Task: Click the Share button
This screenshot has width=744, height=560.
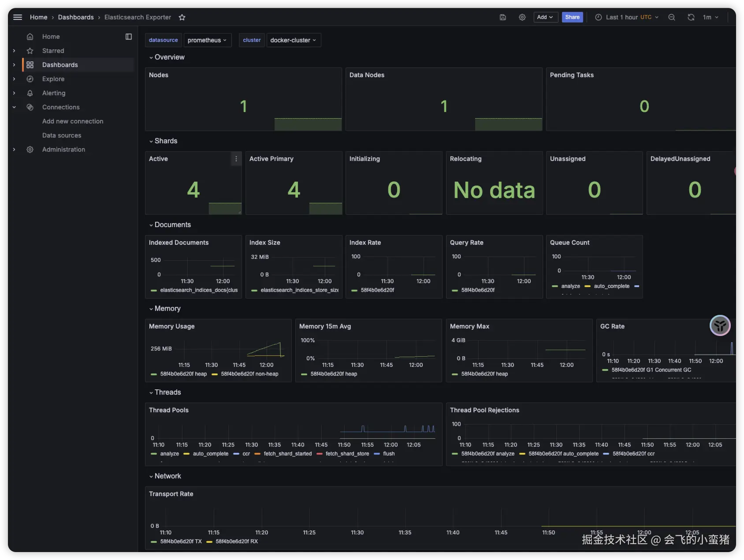Action: point(572,17)
